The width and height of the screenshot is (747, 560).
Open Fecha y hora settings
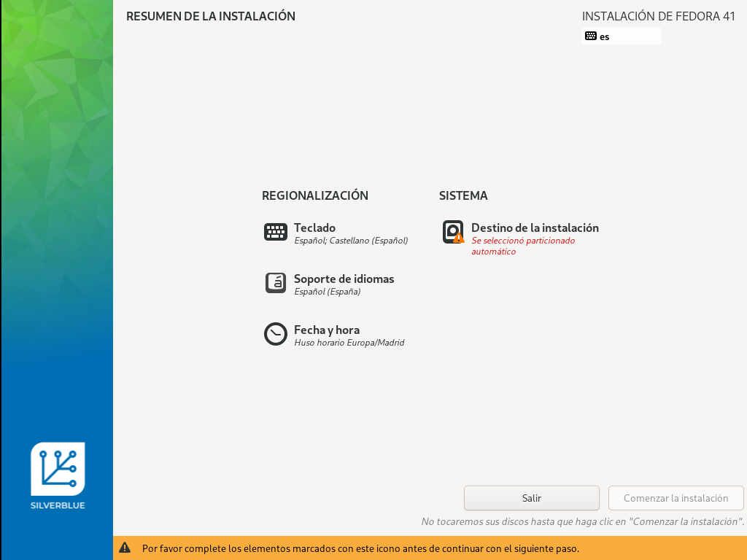327,330
